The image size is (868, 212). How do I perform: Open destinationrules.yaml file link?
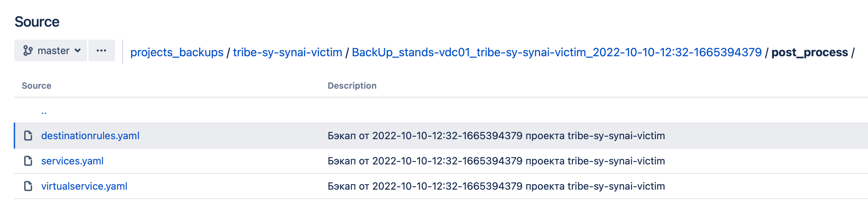click(90, 136)
